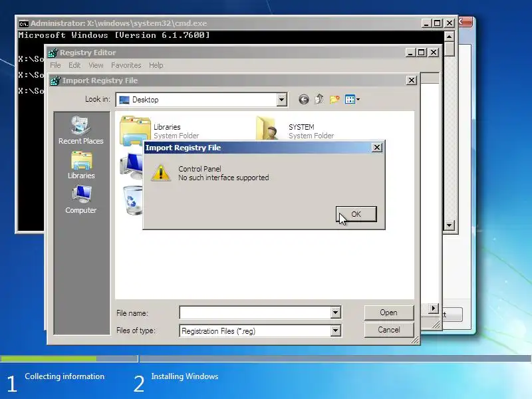The image size is (532, 399).
Task: Select the Computer item in file list
Action: [131, 166]
